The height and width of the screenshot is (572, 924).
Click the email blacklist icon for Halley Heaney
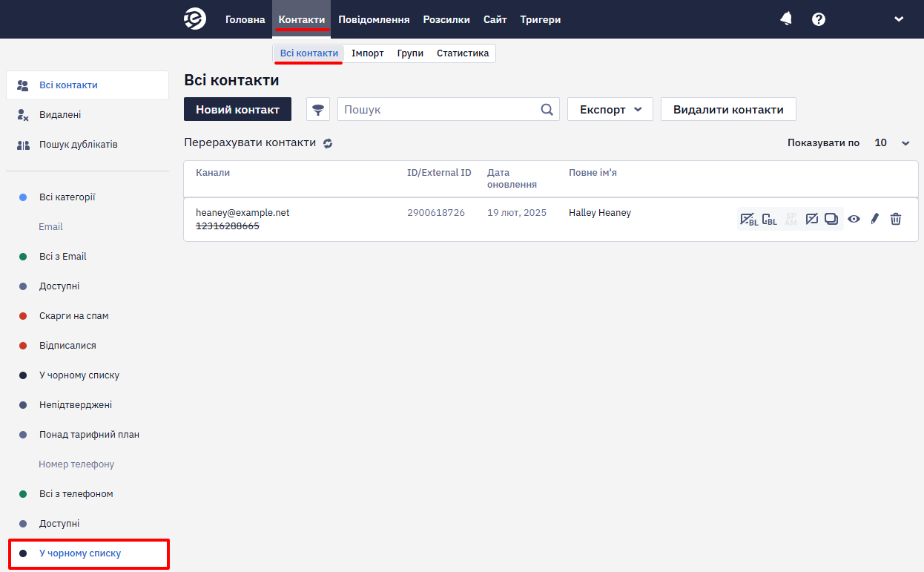pos(749,219)
